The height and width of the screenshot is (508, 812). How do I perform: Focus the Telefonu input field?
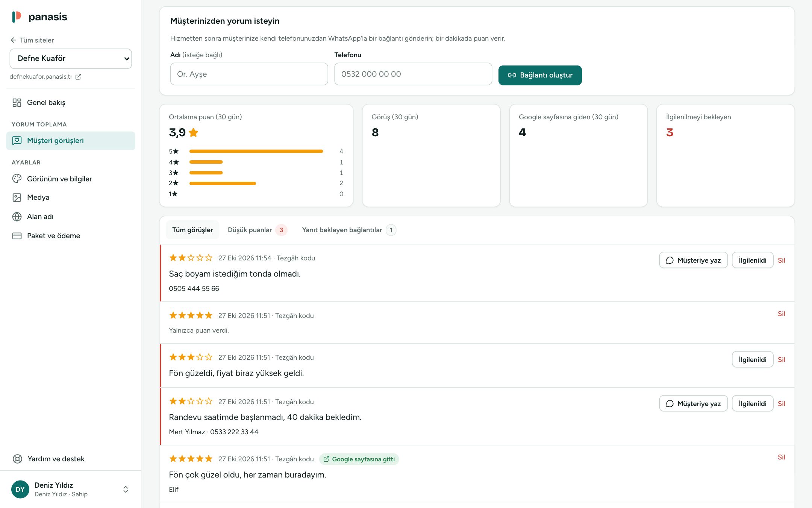(x=413, y=74)
